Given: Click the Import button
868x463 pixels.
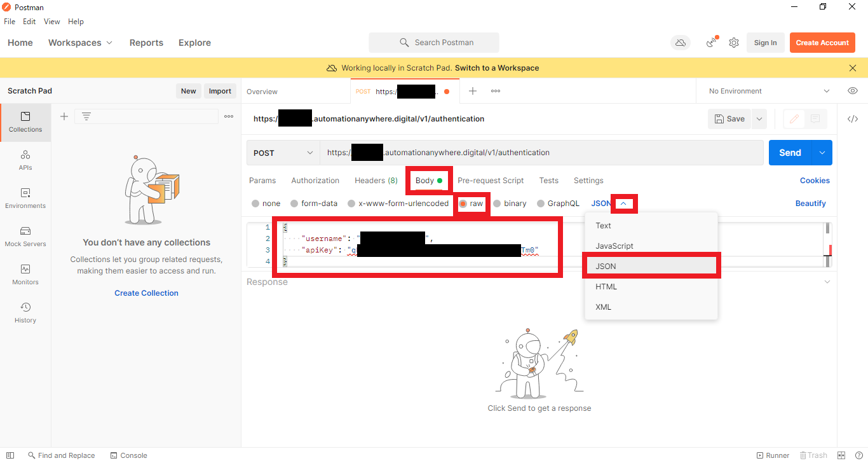Looking at the screenshot, I should click(220, 91).
